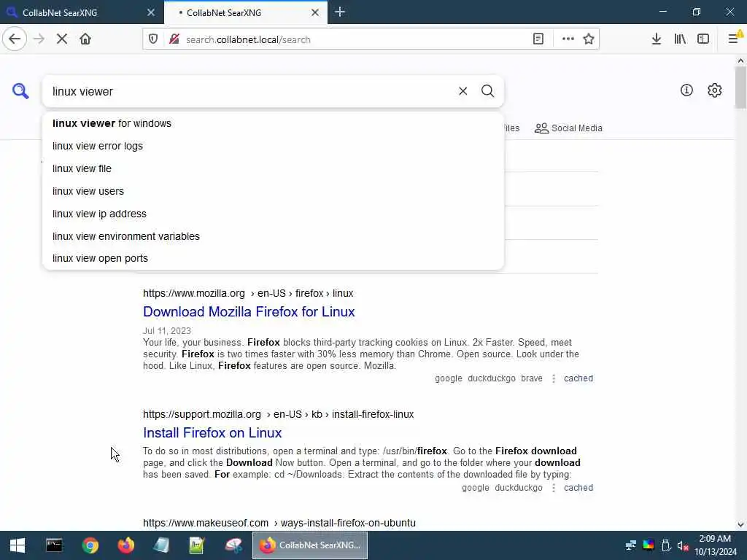Click the brave engine link
The width and height of the screenshot is (747, 560).
coord(532,378)
